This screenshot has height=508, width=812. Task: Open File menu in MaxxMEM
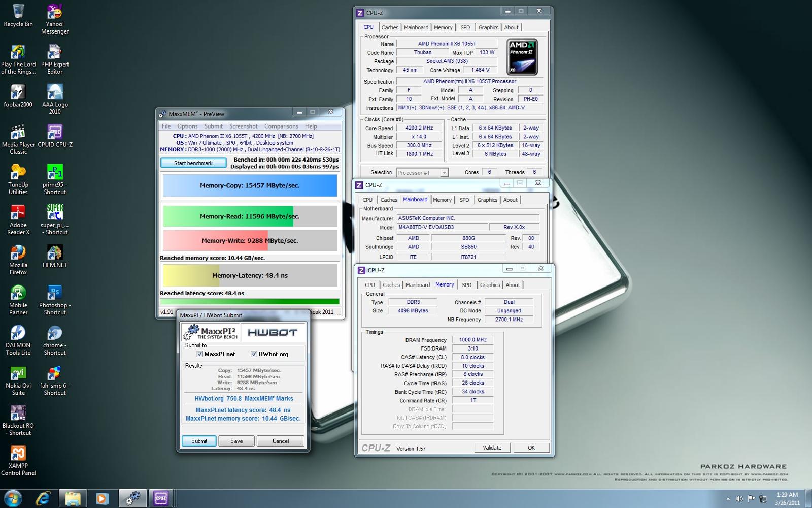click(166, 126)
